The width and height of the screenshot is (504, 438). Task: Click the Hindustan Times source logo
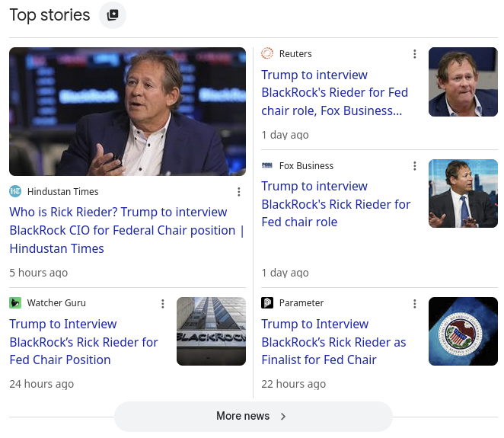click(15, 191)
